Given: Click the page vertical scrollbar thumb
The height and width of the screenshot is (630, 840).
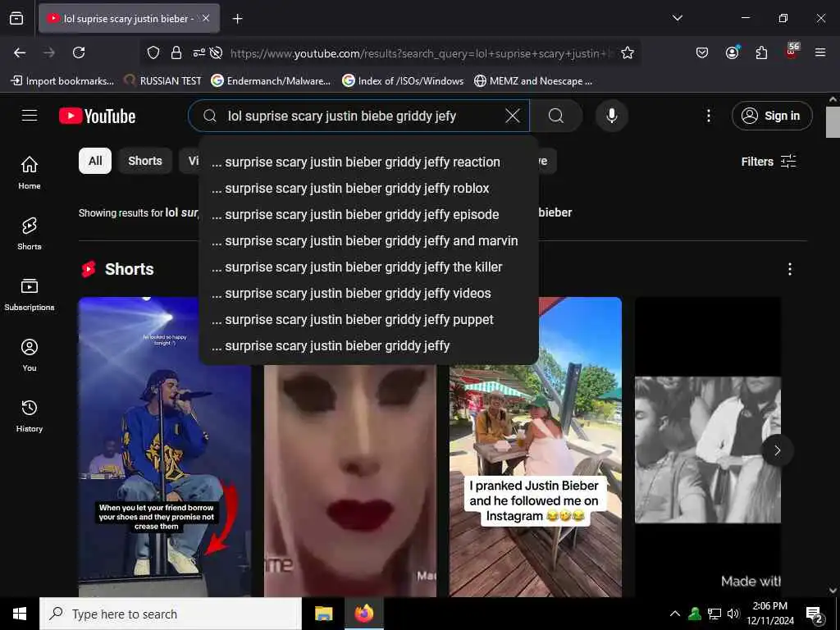Looking at the screenshot, I should (833, 122).
